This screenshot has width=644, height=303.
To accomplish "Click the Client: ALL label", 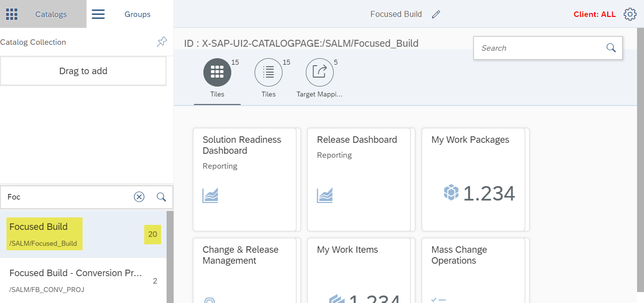I will 595,14.
